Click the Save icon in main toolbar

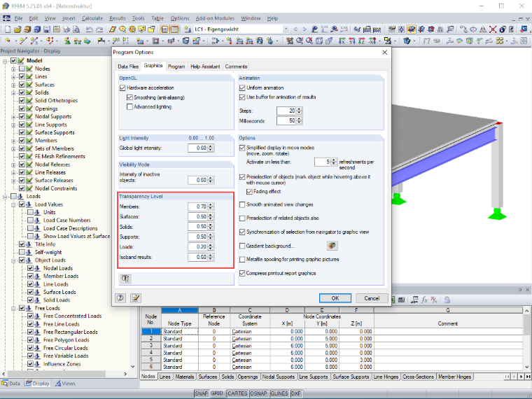click(47, 29)
